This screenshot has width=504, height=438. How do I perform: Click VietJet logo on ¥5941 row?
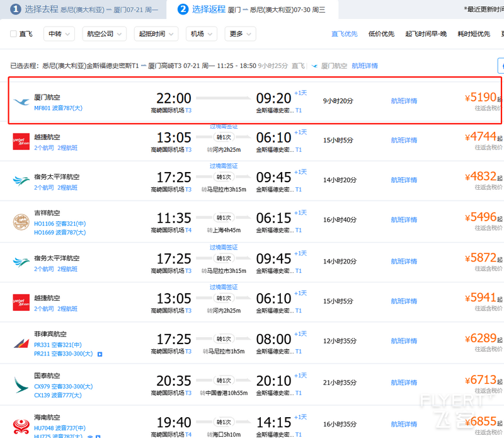pyautogui.click(x=21, y=303)
